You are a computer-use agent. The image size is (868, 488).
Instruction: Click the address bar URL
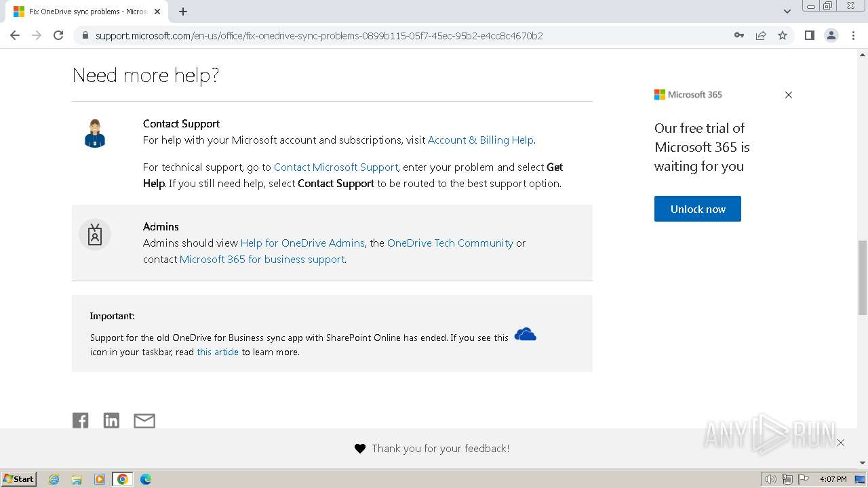point(319,35)
